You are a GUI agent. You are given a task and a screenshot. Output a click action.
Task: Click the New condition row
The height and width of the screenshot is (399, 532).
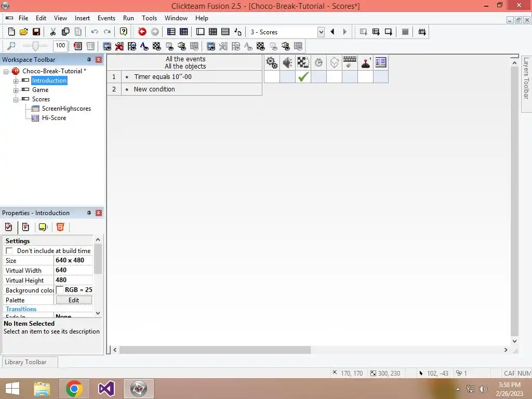(x=184, y=89)
